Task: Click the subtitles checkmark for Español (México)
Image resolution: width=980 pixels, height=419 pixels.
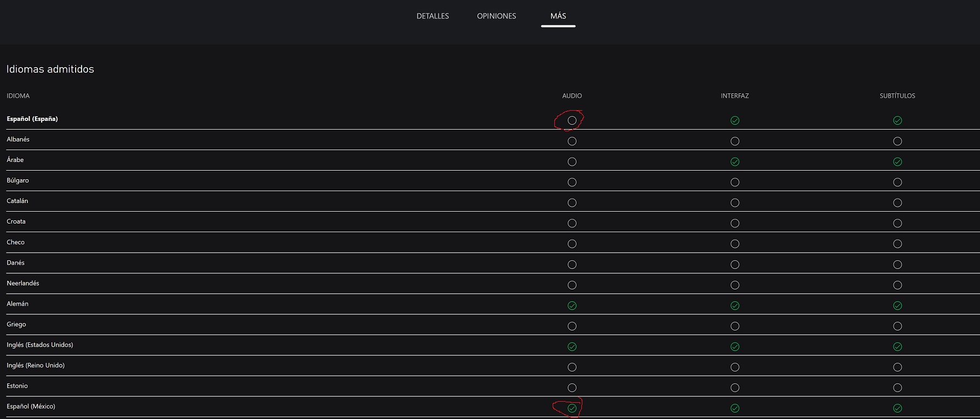Action: click(897, 408)
